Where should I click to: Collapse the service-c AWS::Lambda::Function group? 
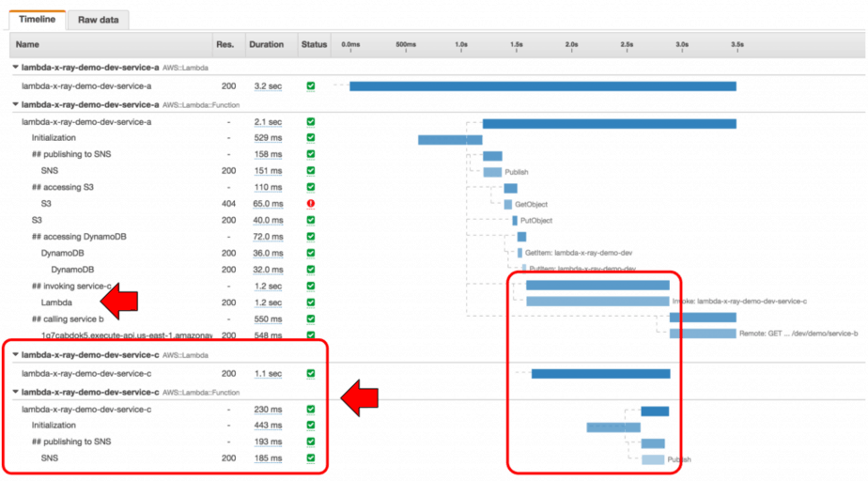click(x=15, y=392)
